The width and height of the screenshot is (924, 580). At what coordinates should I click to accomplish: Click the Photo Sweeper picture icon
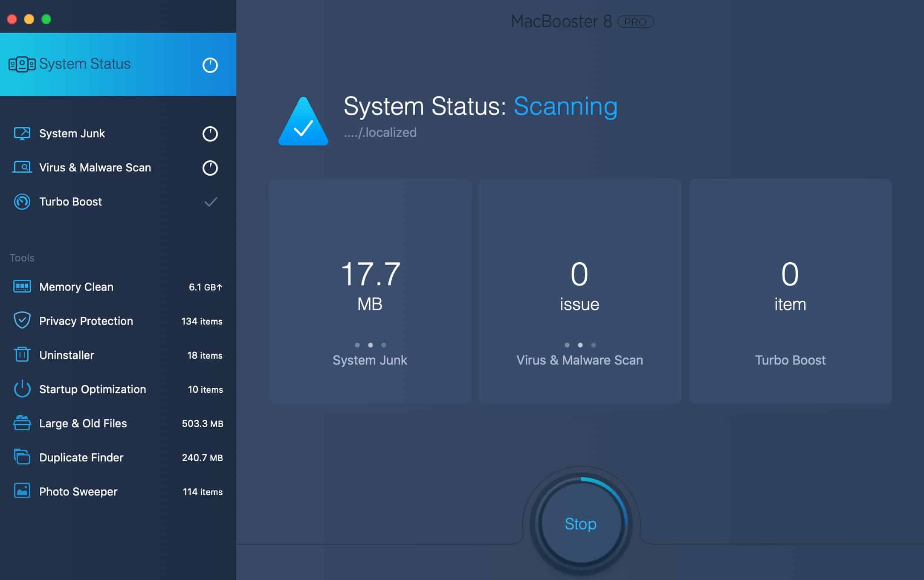23,491
